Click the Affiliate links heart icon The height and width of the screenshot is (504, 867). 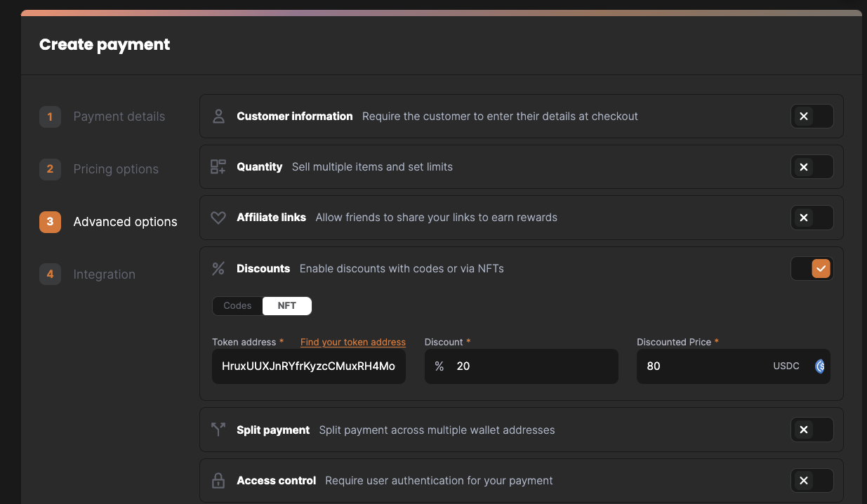(218, 218)
